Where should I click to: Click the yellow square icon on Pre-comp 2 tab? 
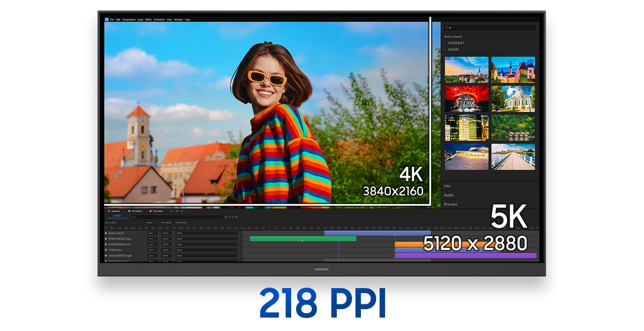[129, 211]
